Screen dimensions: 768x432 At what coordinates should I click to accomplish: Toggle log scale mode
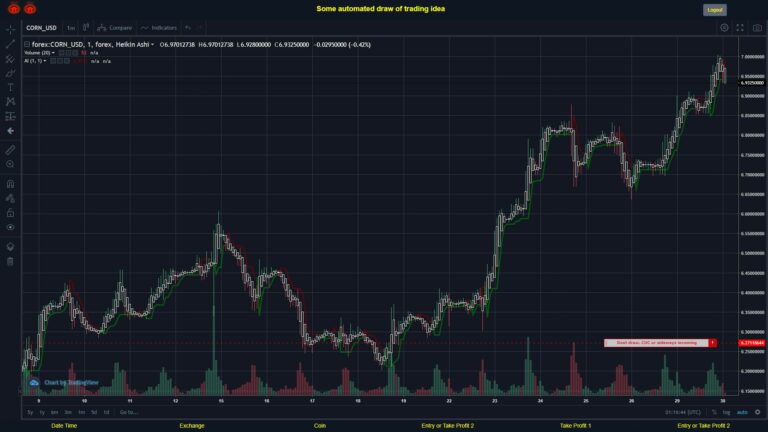(x=726, y=412)
